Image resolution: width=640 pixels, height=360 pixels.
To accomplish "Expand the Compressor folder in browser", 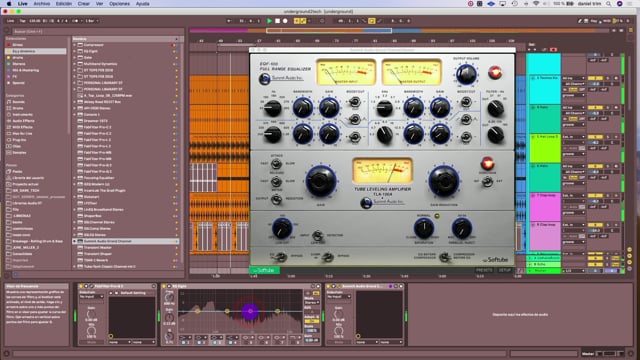I will pyautogui.click(x=75, y=45).
